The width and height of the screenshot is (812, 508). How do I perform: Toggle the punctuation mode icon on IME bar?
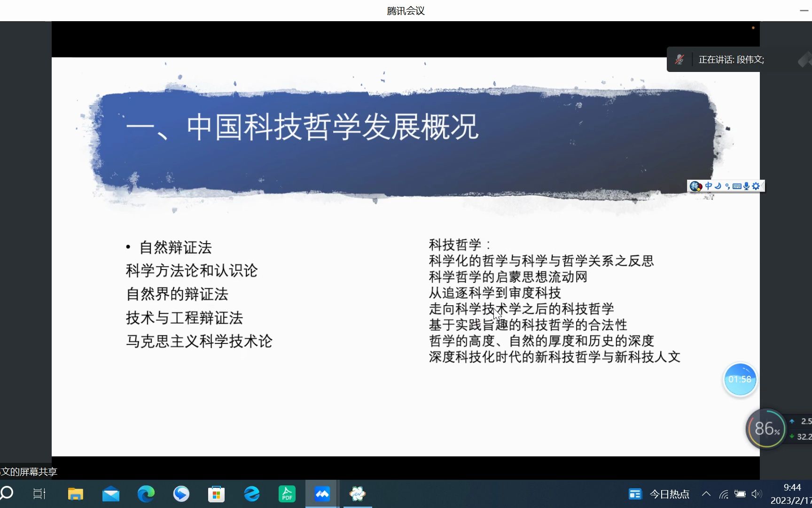click(x=727, y=186)
